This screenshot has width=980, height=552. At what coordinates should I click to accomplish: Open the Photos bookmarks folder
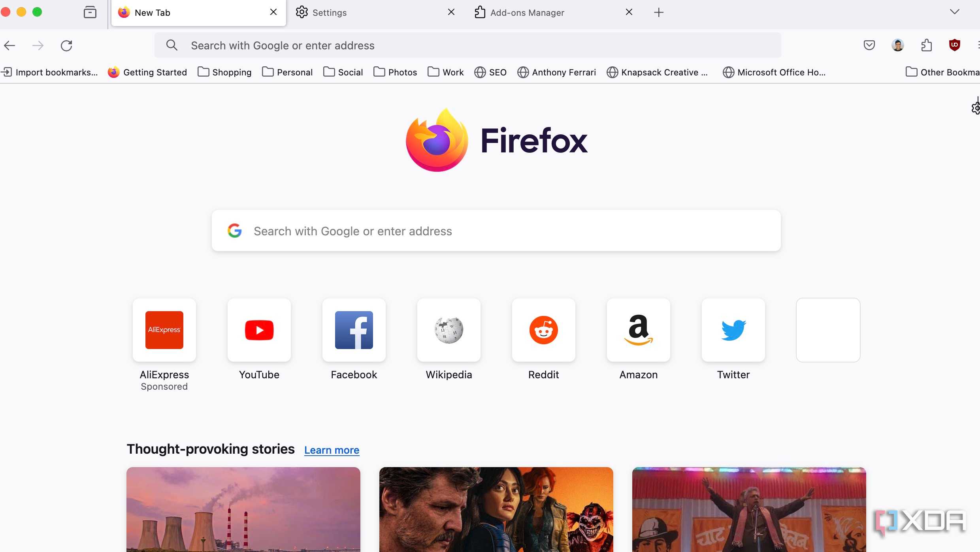395,72
